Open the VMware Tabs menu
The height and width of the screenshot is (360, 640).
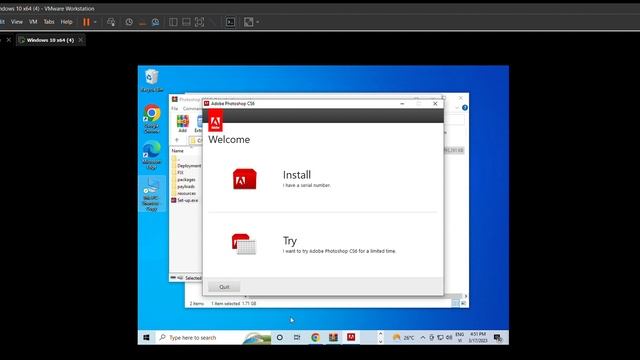coord(49,22)
